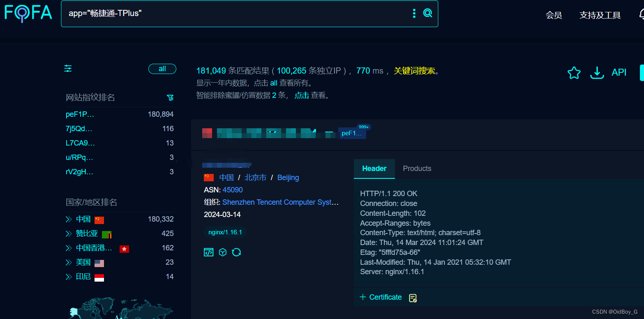
Task: Open the 会员 menu
Action: click(554, 15)
